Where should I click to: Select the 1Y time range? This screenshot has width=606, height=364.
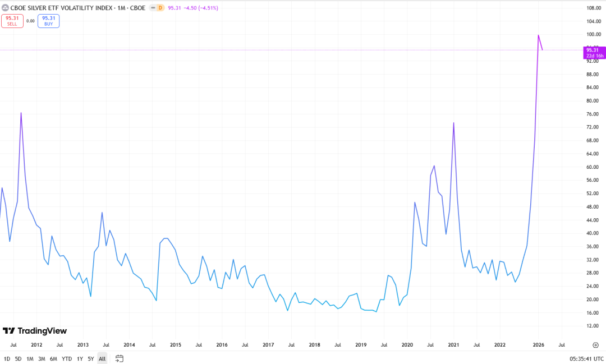[80, 358]
